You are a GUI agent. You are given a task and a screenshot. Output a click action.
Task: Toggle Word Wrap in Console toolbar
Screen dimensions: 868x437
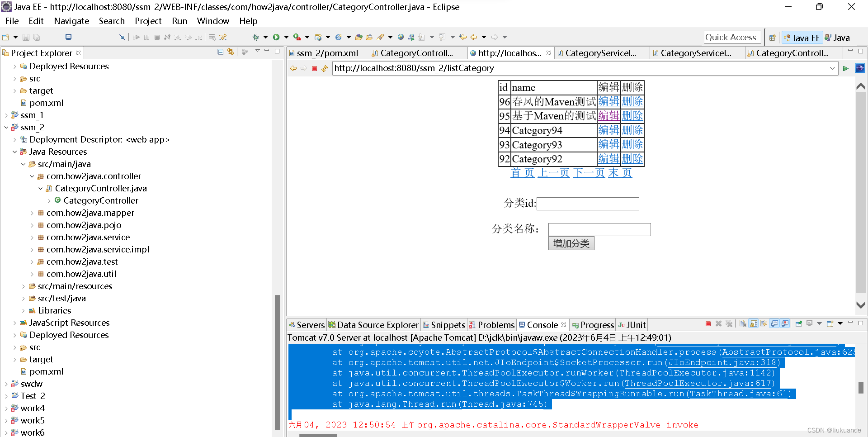[x=764, y=324]
